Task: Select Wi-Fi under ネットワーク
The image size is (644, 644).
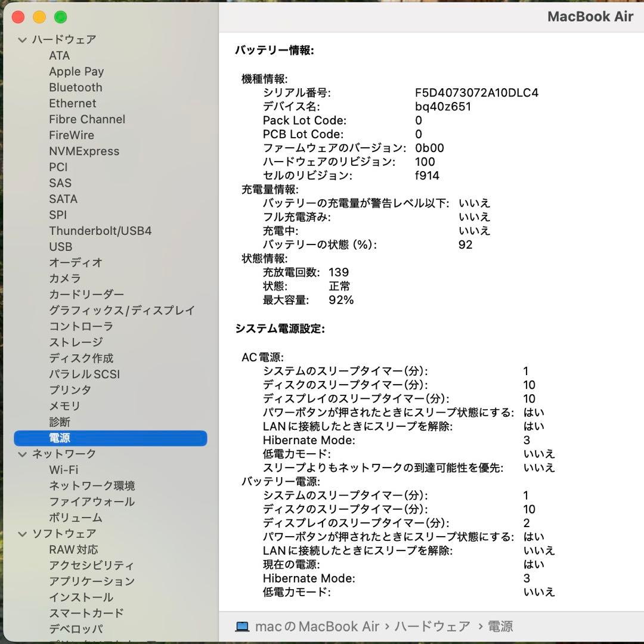Action: coord(63,470)
